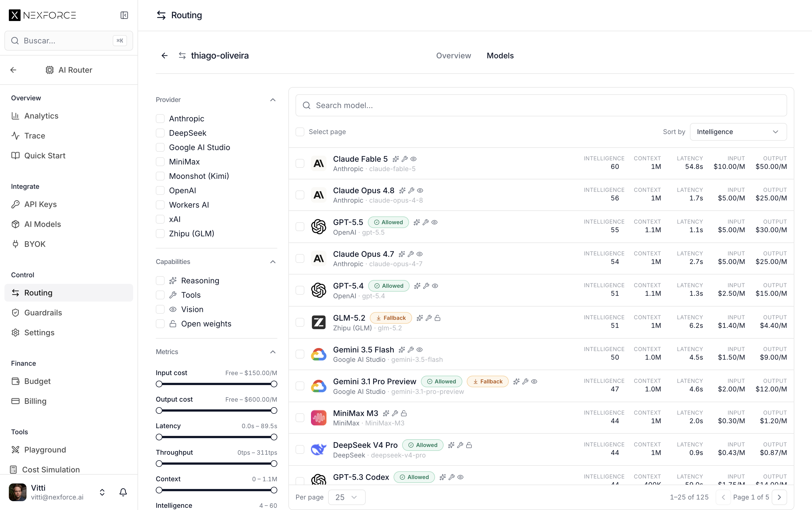812x510 pixels.
Task: Click the Routing header swap-arrows icon
Action: click(x=161, y=15)
